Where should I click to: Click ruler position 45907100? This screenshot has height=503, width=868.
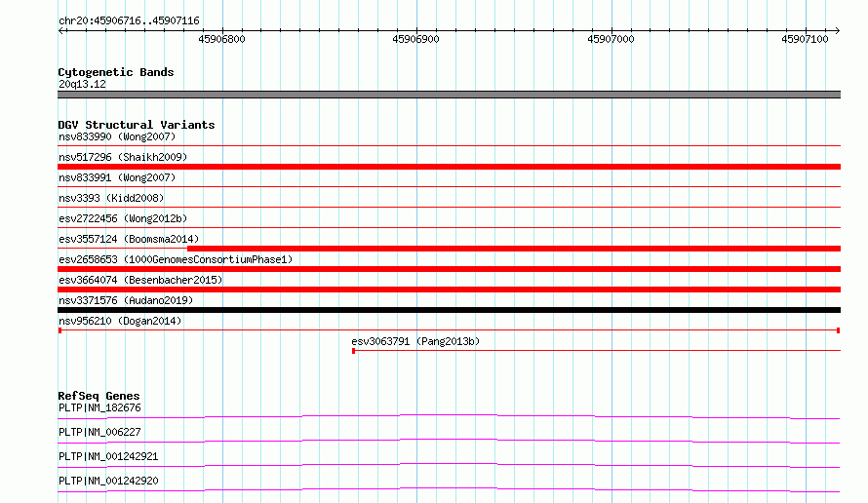coord(805,39)
